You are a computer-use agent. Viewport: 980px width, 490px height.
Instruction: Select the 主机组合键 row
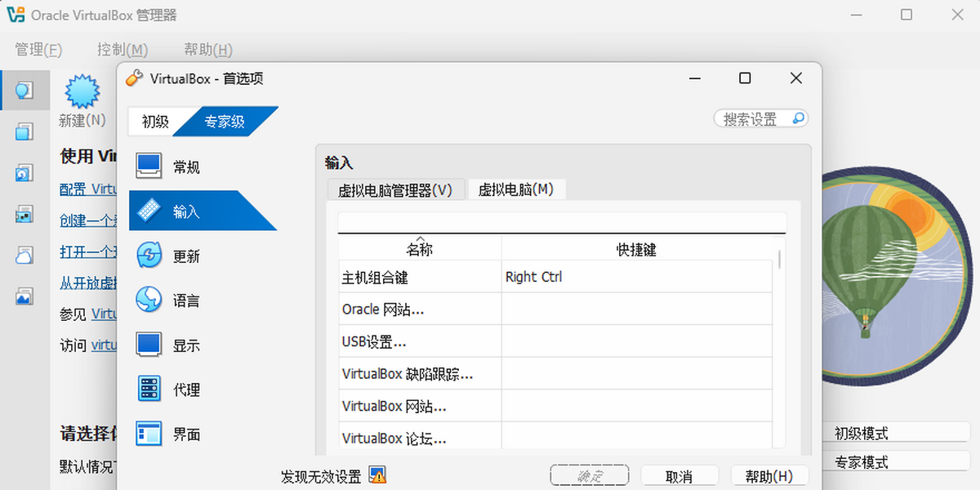555,277
